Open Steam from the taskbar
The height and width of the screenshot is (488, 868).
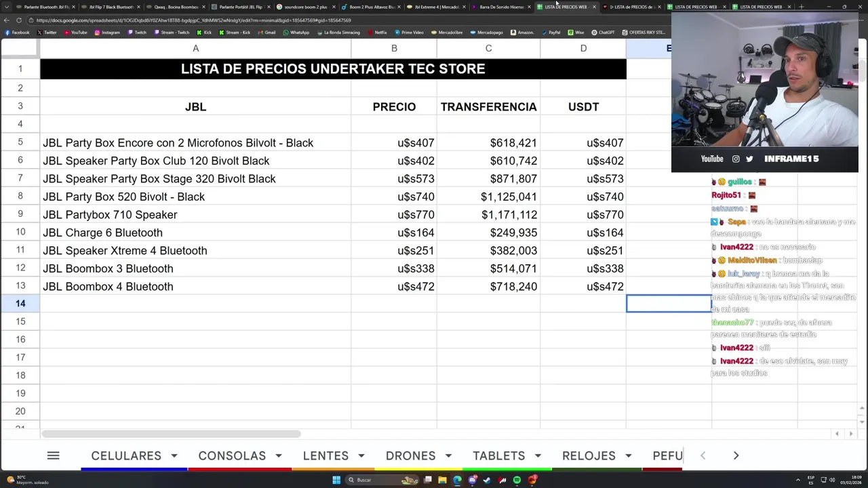click(487, 480)
